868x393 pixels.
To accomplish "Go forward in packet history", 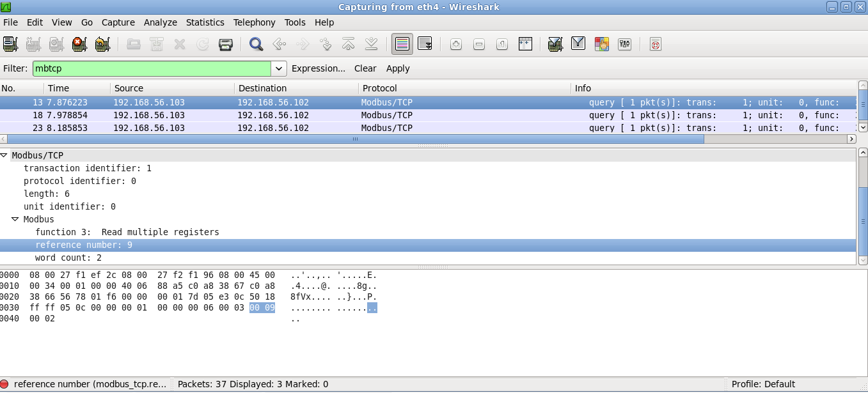I will click(x=302, y=44).
